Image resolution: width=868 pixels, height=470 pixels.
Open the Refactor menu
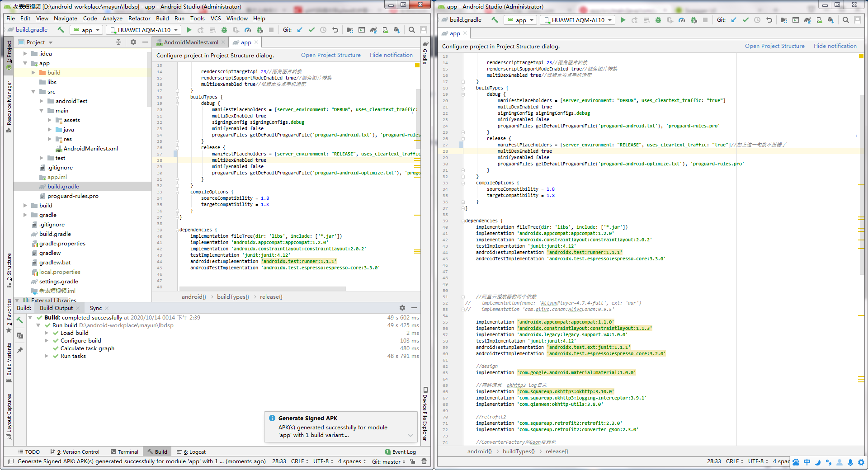point(139,19)
